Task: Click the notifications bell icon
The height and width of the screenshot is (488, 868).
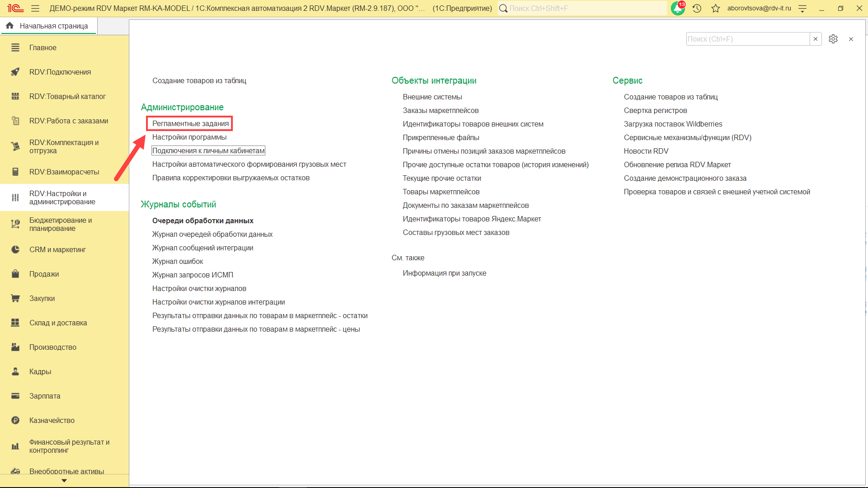Action: [x=678, y=8]
